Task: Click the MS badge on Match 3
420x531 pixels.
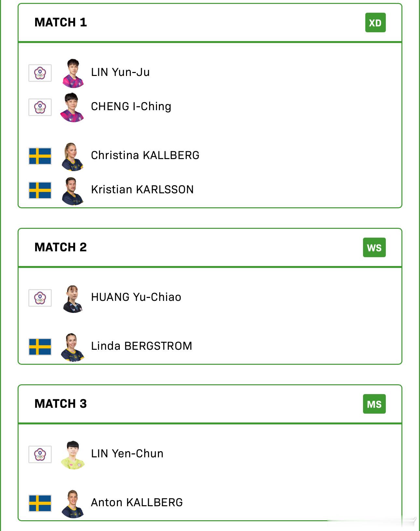Action: tap(374, 404)
